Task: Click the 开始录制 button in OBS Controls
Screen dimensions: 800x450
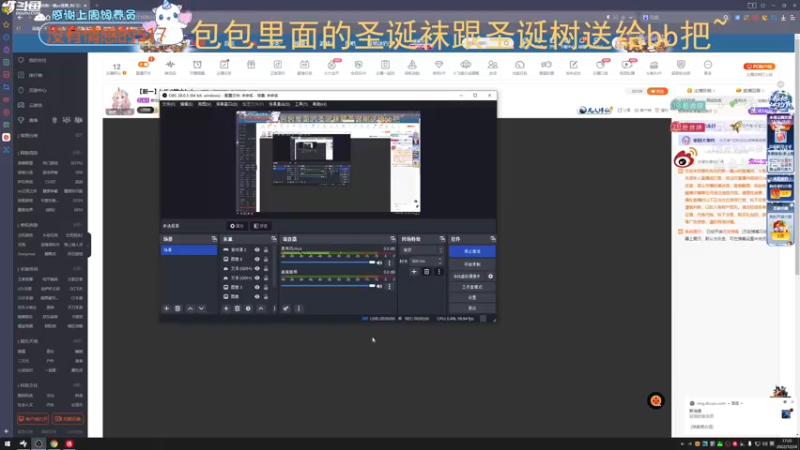Action: [x=472, y=264]
